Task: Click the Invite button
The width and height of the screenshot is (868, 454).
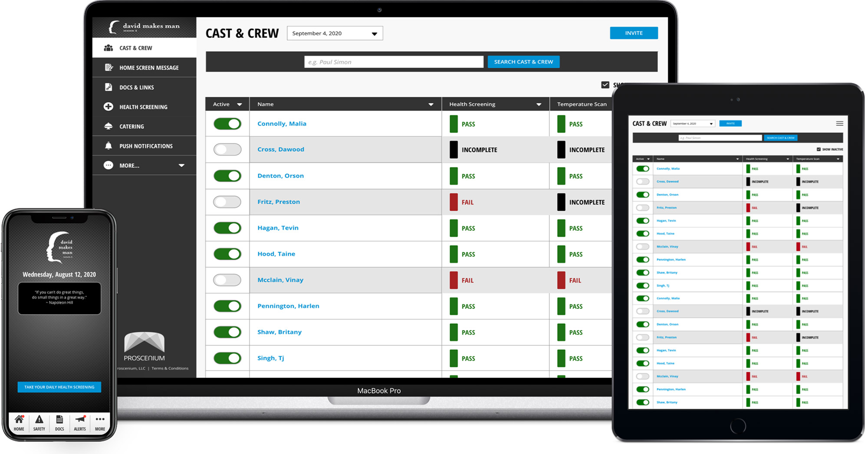Action: 634,33
